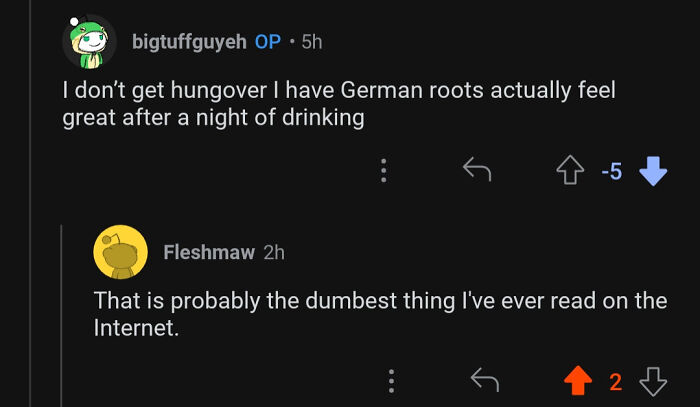The height and width of the screenshot is (407, 700).
Task: Reply to bigtuffguyeh's comment using the arrow icon
Action: (477, 172)
